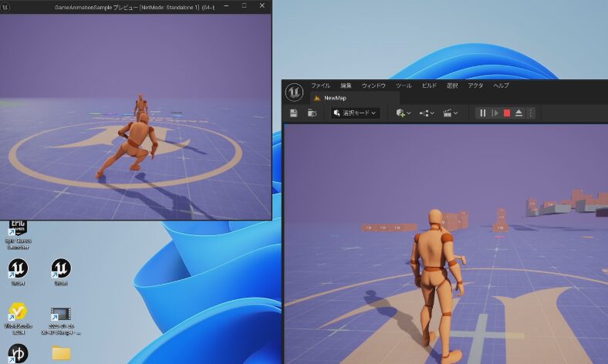Maximize the GameAnimationSample preview window
This screenshot has height=364, width=608.
click(x=244, y=6)
